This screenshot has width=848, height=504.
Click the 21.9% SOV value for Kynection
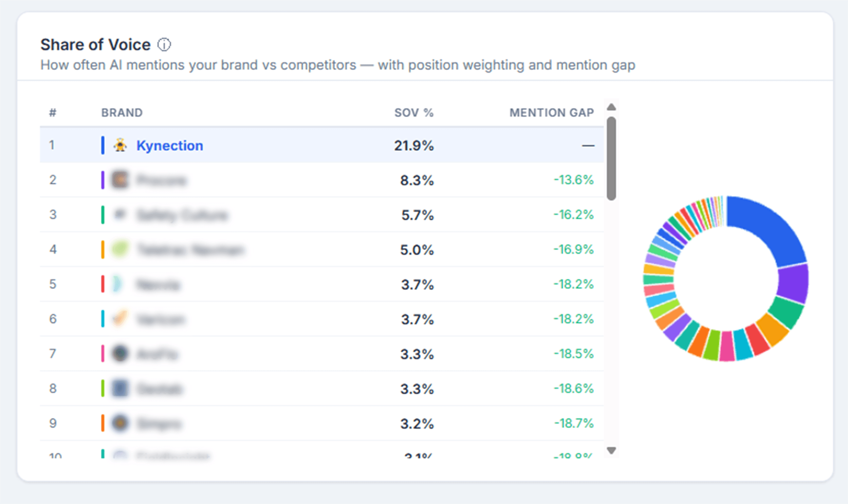[x=414, y=146]
